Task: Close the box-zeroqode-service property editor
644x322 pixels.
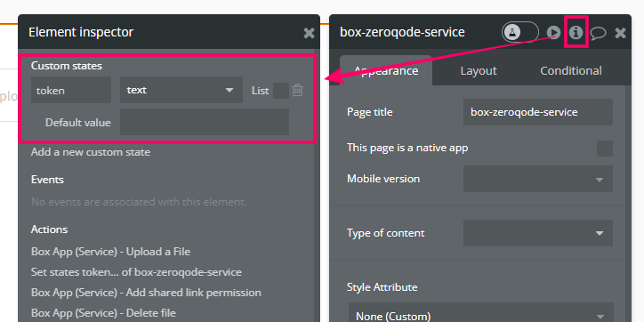Action: click(x=620, y=33)
